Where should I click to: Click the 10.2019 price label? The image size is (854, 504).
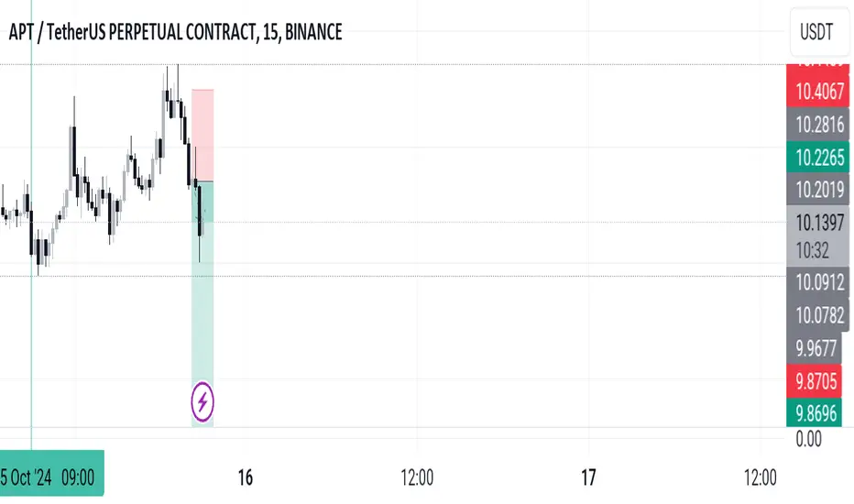(818, 190)
